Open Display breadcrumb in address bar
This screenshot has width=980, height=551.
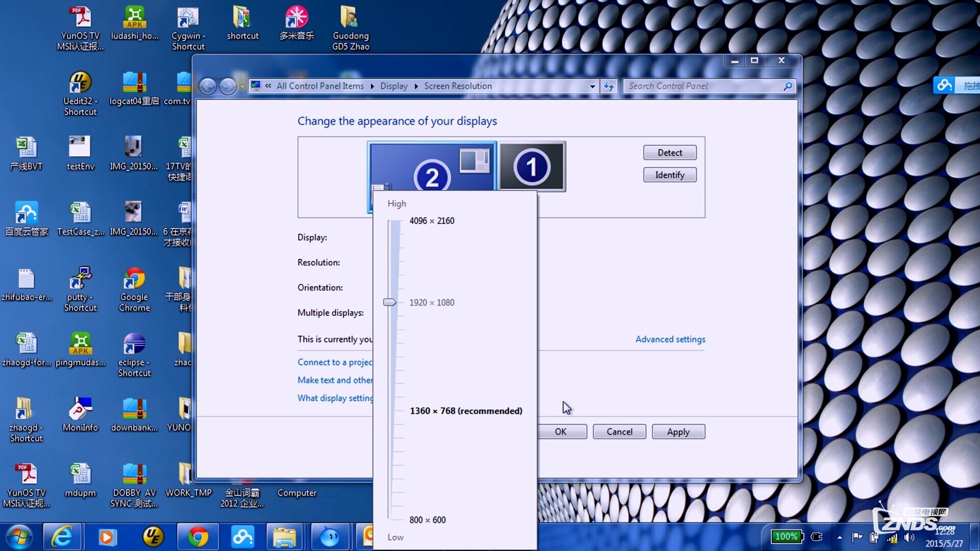pos(394,86)
